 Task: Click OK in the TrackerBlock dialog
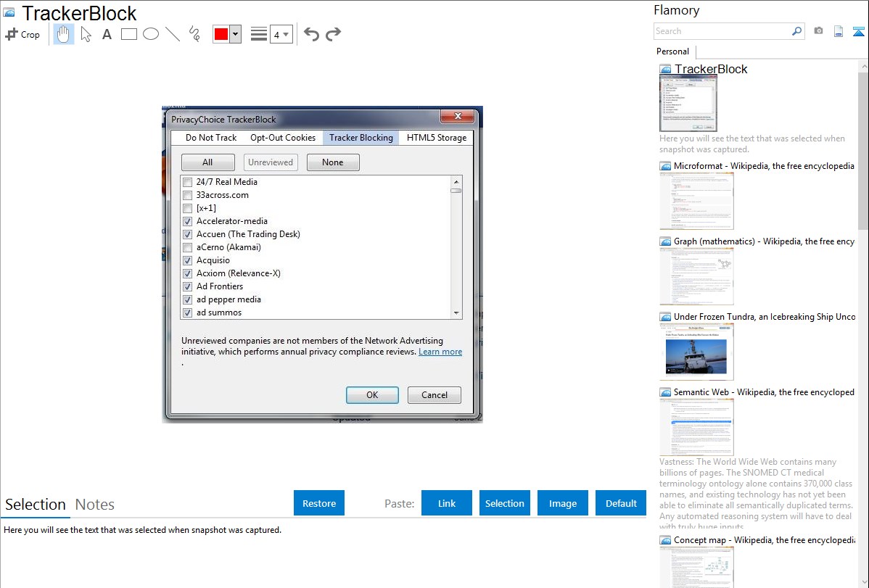372,395
